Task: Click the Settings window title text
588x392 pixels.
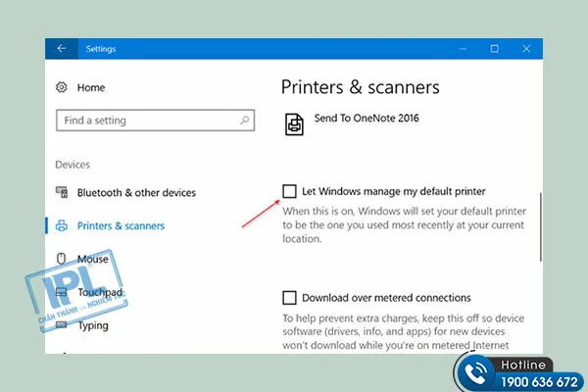Action: point(101,49)
